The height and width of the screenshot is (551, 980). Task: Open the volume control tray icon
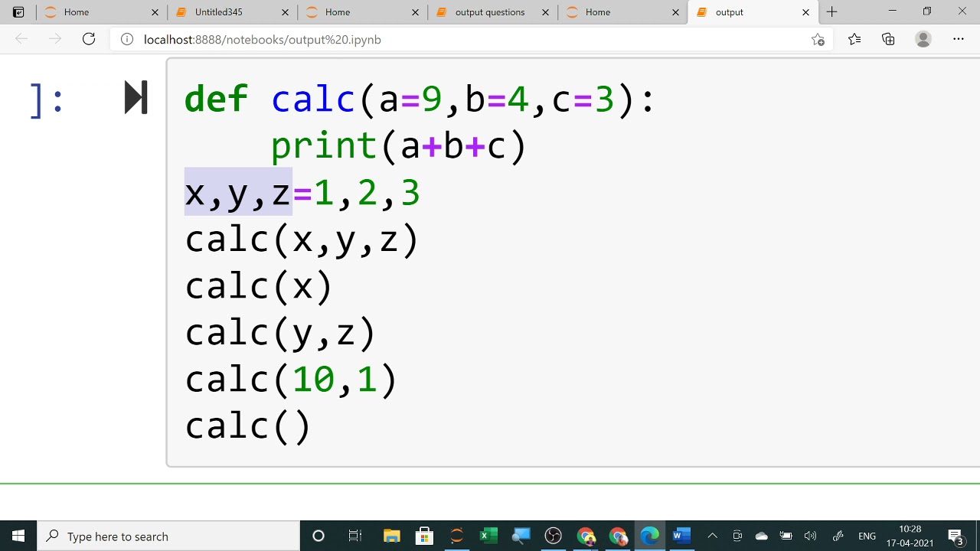[x=811, y=536]
